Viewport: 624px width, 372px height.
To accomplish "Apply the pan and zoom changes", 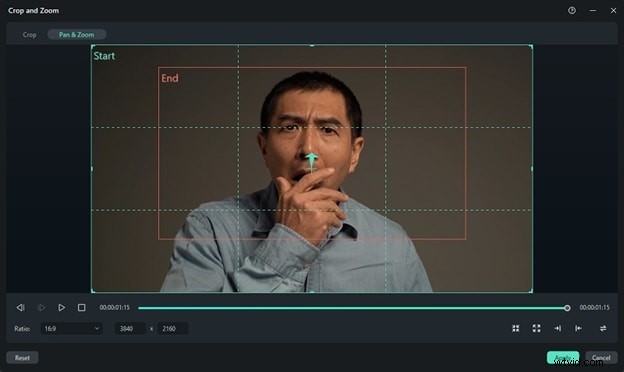I will [563, 358].
